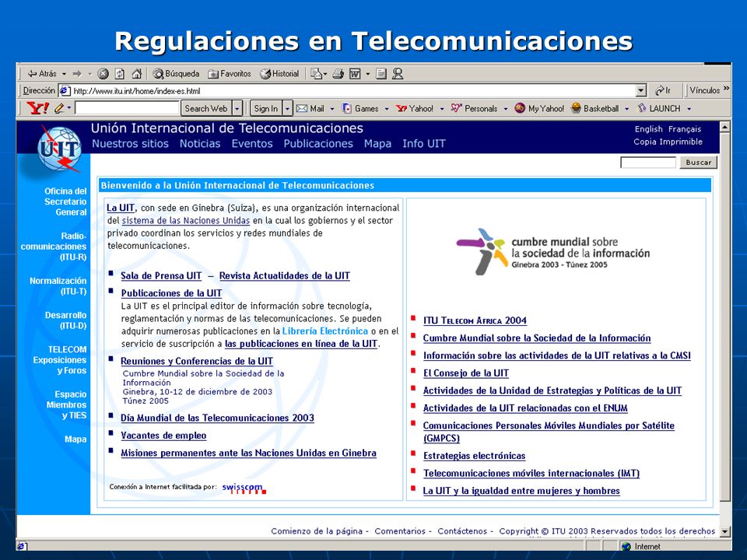Click the Cumbre Mundial summit logo banner
The image size is (747, 560).
click(552, 251)
